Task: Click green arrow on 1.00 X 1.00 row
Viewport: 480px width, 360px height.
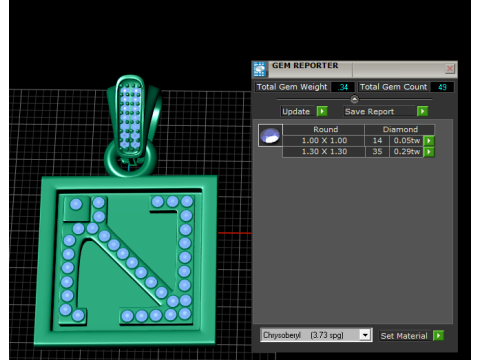Action: (x=429, y=141)
